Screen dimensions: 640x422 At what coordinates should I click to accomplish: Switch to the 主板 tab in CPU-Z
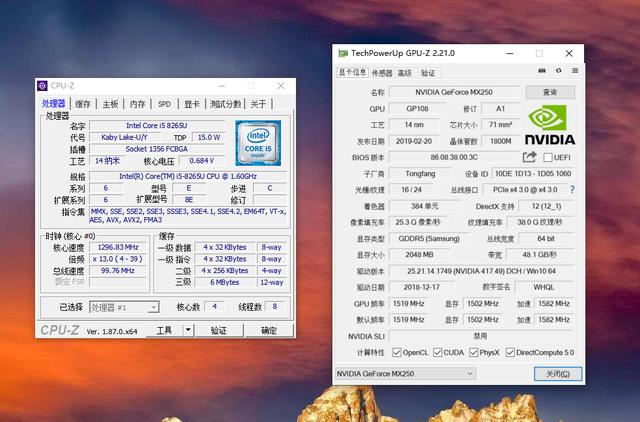point(110,104)
